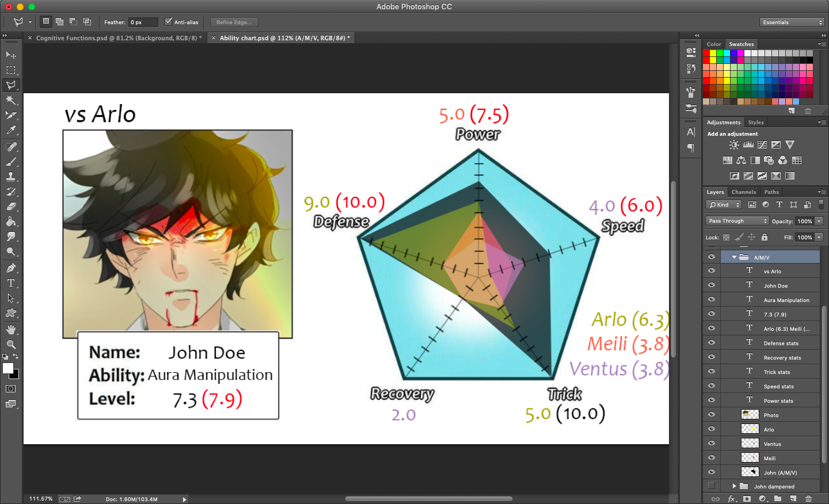Switch to Cognitive Functions.psd document tab
The image size is (829, 504).
coord(116,38)
